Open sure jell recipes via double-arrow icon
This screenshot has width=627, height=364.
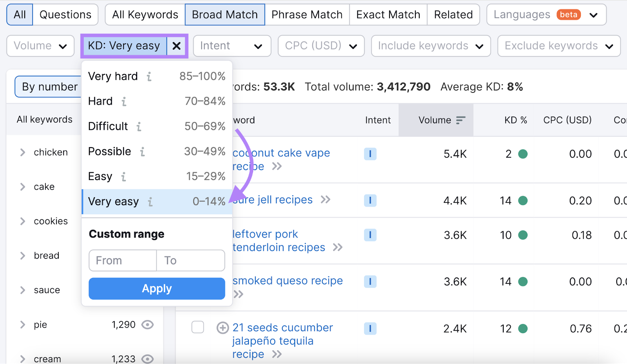(x=326, y=200)
